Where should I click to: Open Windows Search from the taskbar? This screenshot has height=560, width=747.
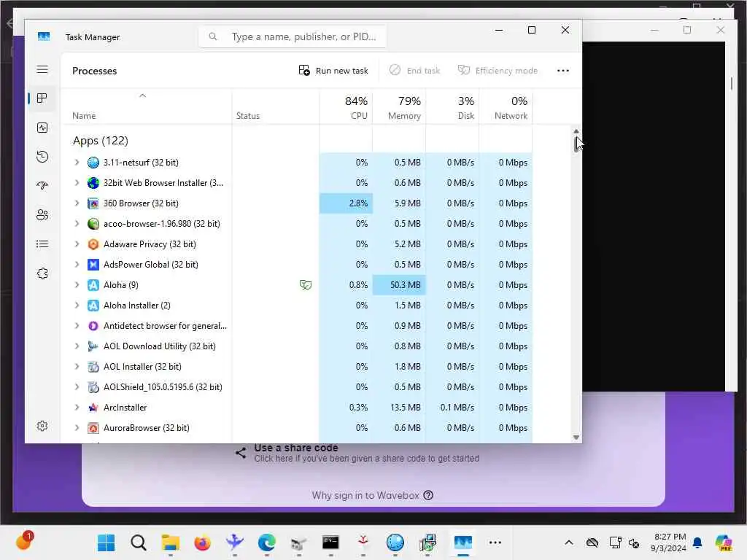138,542
